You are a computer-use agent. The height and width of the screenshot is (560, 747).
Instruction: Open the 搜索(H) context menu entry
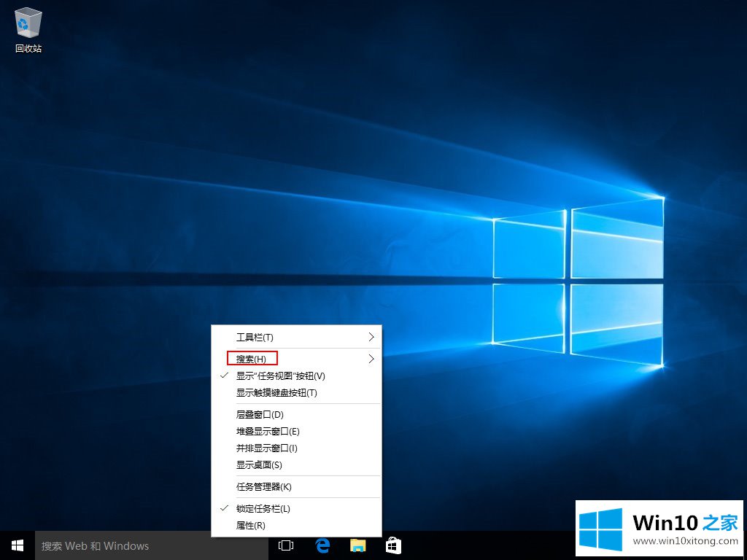[x=296, y=359]
